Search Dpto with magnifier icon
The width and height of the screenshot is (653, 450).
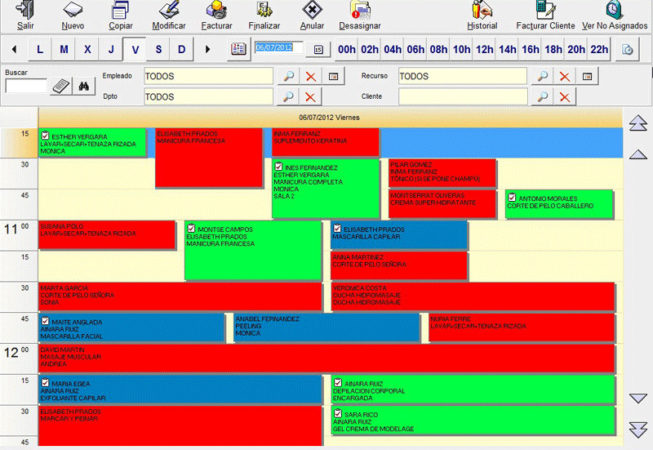click(289, 97)
